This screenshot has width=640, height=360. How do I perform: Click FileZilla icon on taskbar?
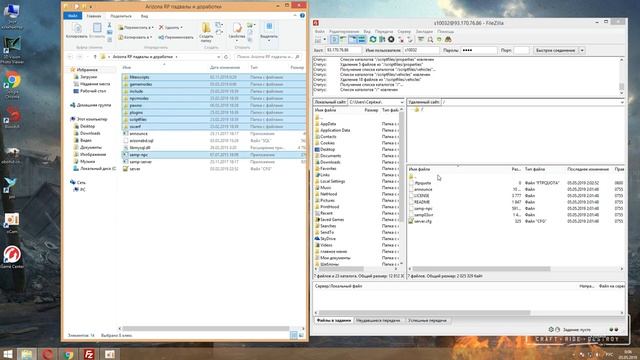click(x=89, y=354)
